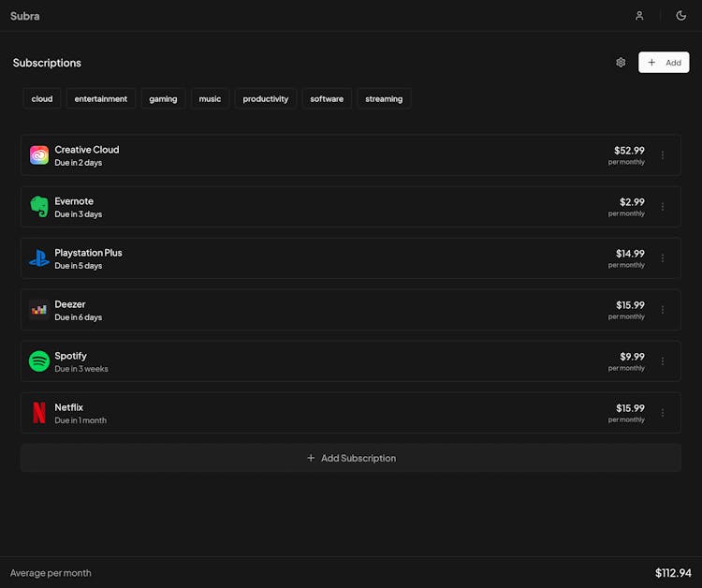Filter by the productivity tag
Viewport: 702px width, 588px height.
[x=266, y=98]
